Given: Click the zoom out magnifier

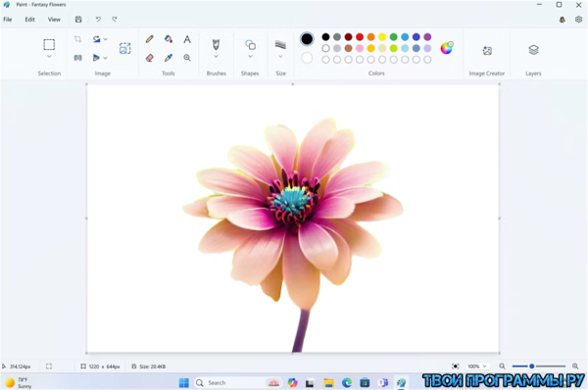Looking at the screenshot, I should coord(502,366).
